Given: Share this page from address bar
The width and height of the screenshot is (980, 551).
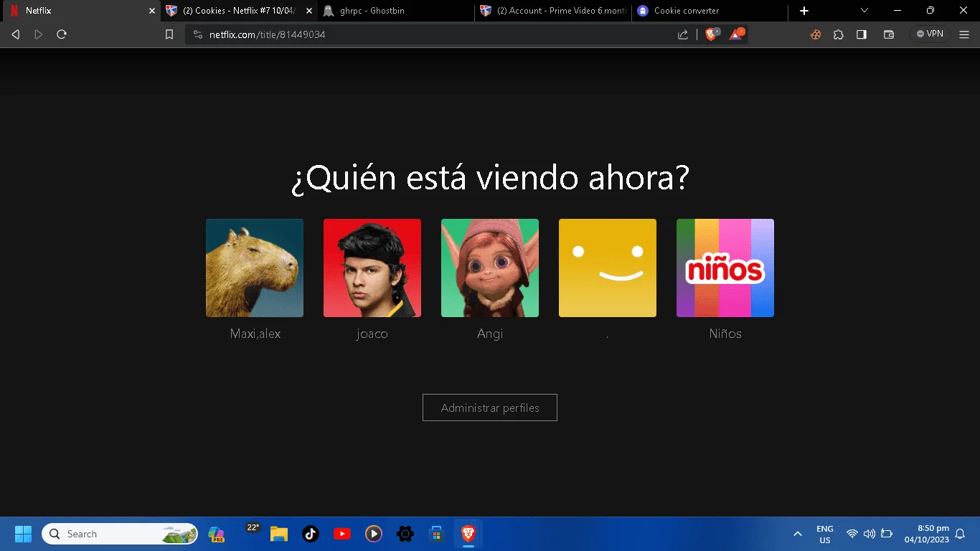Looking at the screenshot, I should click(683, 34).
